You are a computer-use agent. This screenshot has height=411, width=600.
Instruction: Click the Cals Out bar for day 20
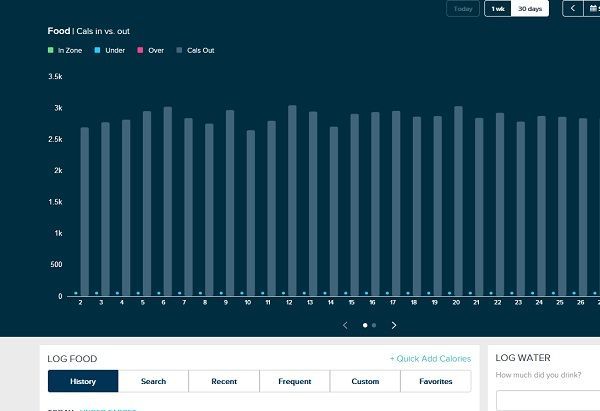[458, 201]
